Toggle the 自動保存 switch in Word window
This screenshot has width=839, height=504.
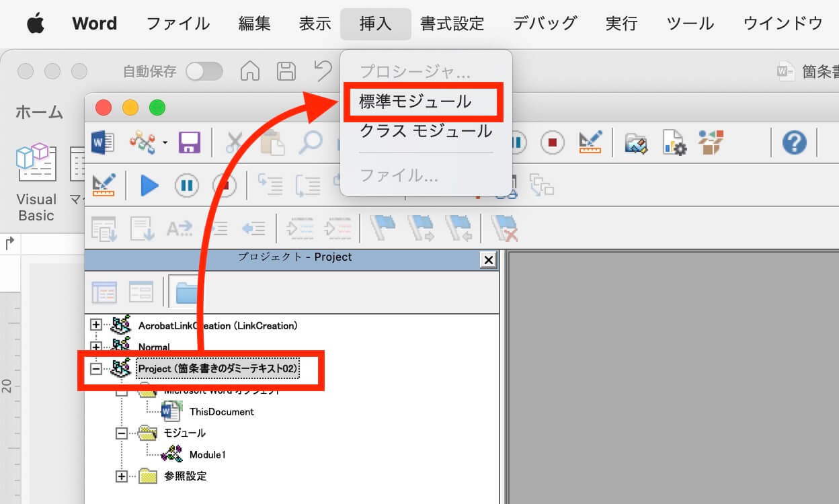(204, 71)
